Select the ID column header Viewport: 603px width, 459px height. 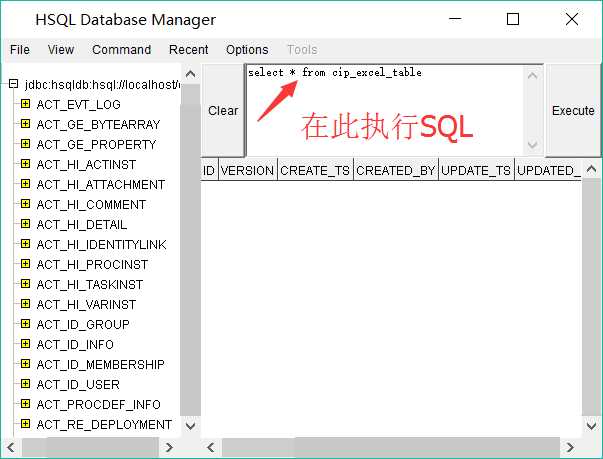pos(209,170)
